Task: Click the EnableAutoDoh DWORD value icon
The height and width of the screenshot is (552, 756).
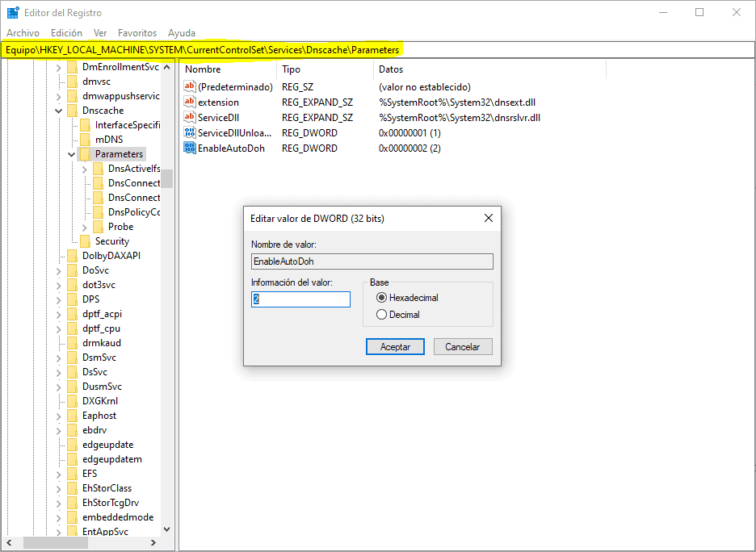Action: tap(190, 148)
